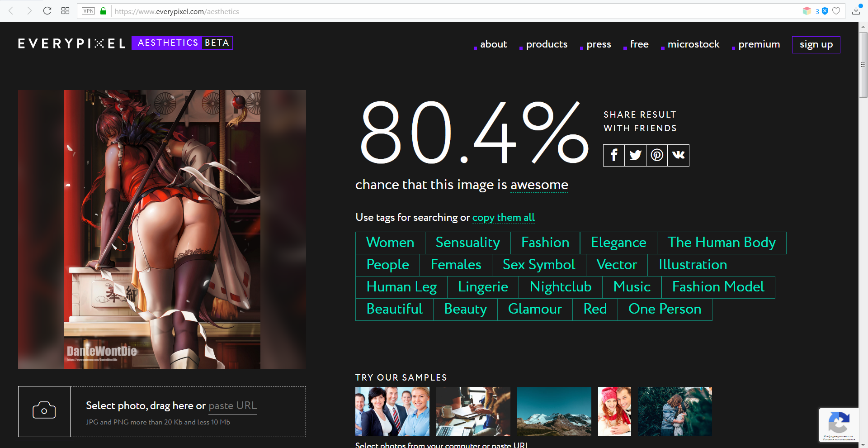Viewport: 868px width, 448px height.
Task: Select the Vector tag
Action: click(x=617, y=265)
